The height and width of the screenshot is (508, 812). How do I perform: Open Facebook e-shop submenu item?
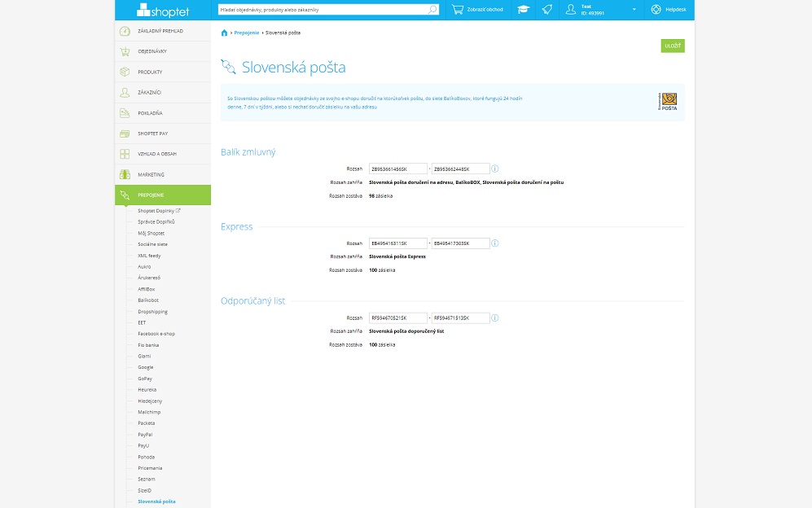156,334
